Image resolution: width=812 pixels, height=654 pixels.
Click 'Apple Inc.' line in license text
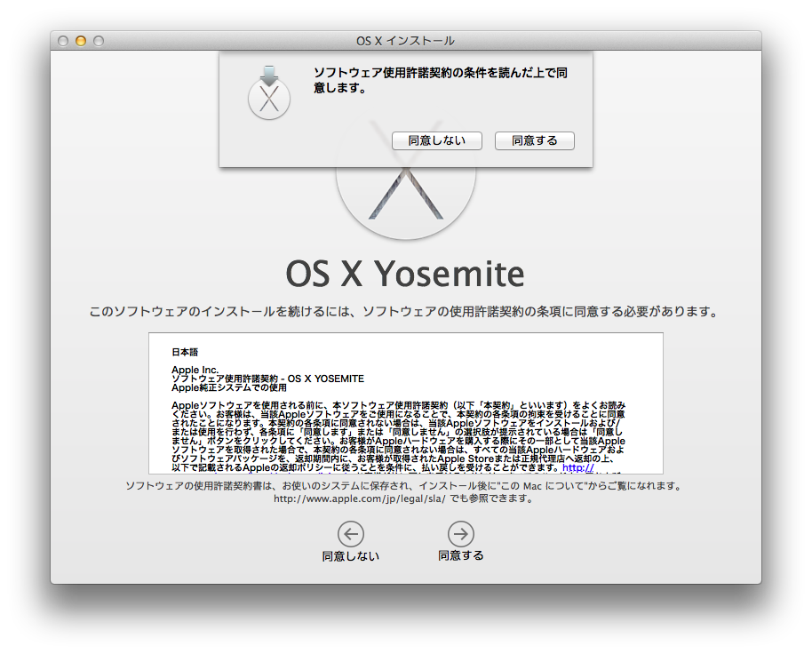[x=195, y=370]
